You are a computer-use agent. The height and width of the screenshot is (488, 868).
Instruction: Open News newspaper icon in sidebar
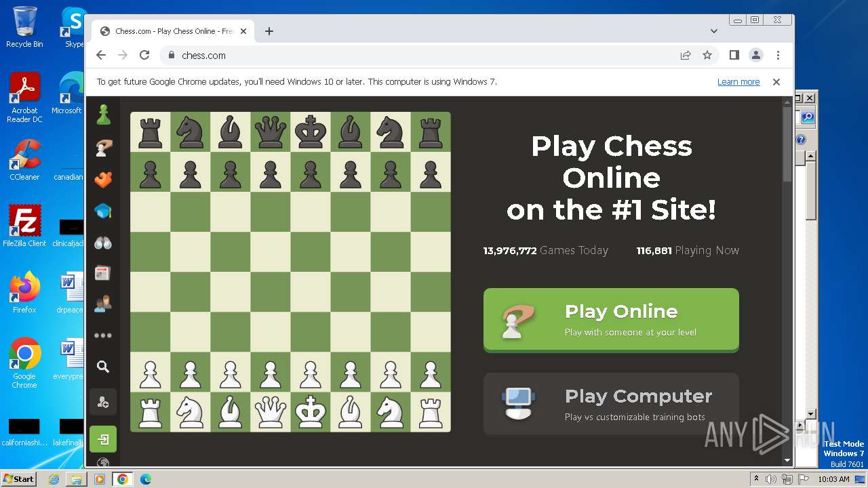click(x=103, y=273)
